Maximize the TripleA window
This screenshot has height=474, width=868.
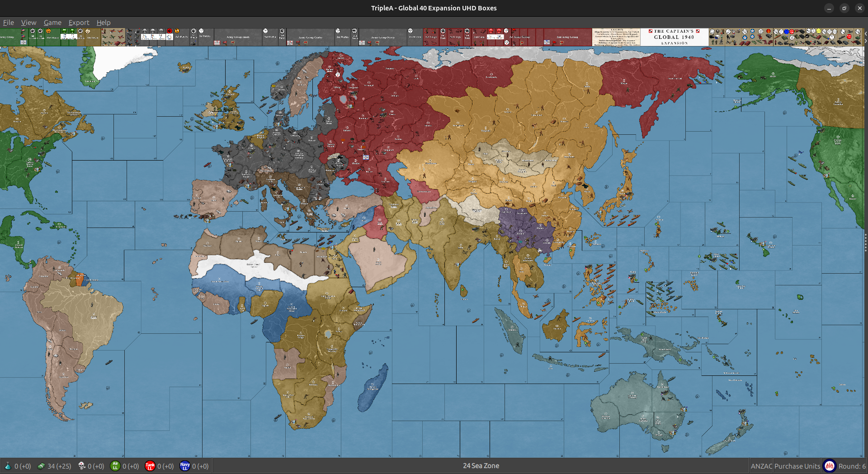(x=844, y=8)
